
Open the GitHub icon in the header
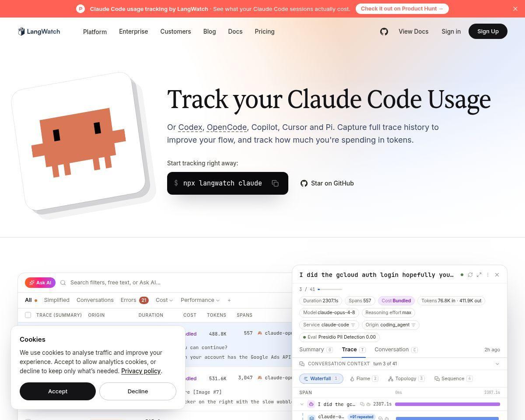tap(384, 31)
